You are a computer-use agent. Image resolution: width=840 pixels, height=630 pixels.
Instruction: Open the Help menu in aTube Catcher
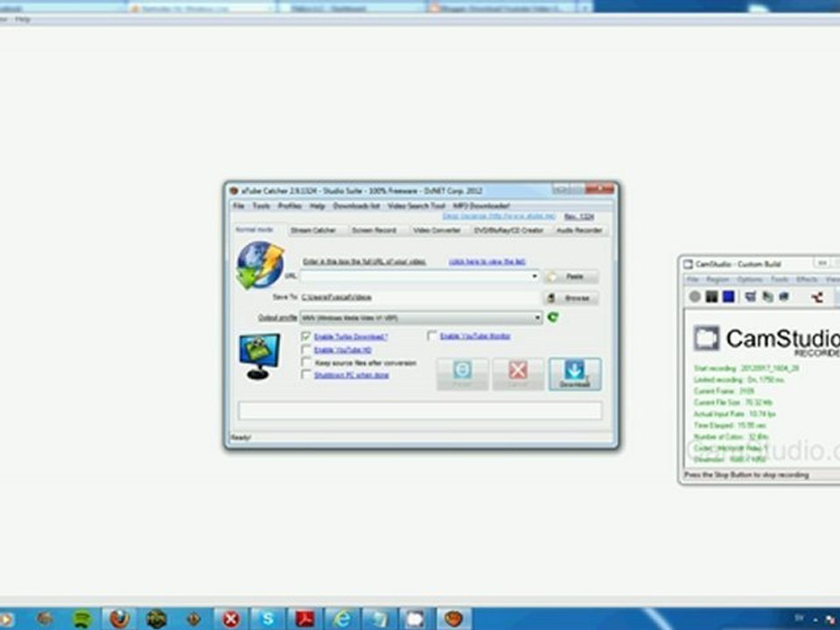tap(317, 206)
